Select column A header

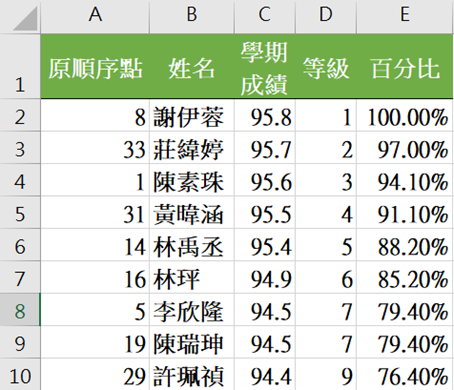(x=95, y=16)
